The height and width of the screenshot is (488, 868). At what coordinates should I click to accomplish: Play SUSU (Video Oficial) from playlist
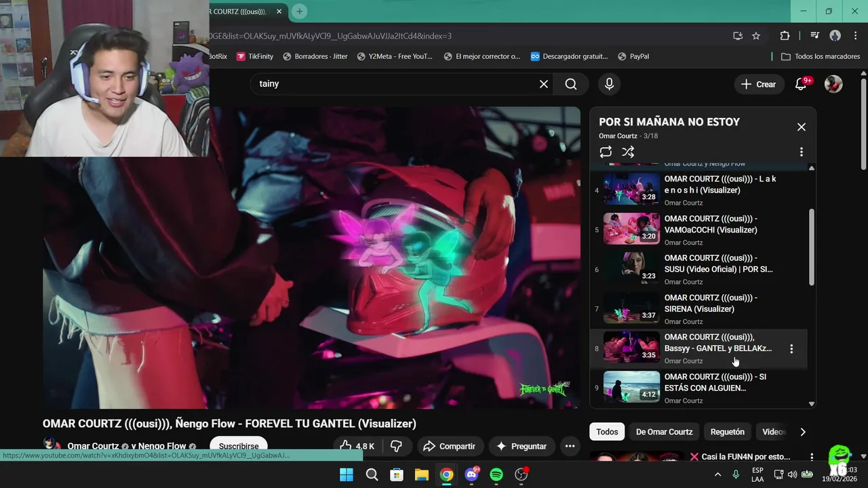(x=698, y=269)
